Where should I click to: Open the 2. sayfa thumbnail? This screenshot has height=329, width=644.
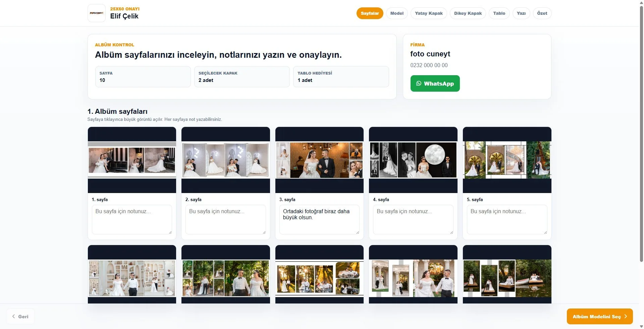[x=225, y=160]
